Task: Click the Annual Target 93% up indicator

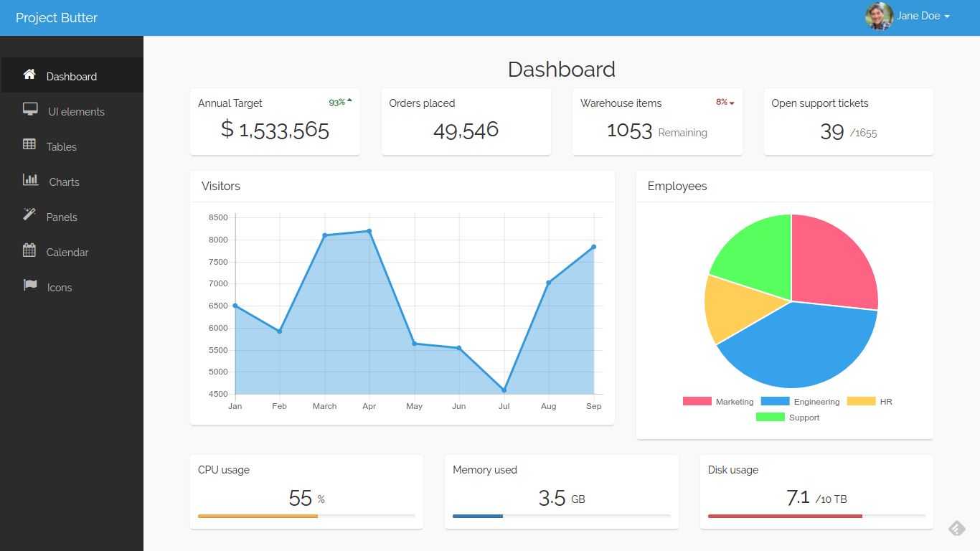Action: [x=340, y=103]
